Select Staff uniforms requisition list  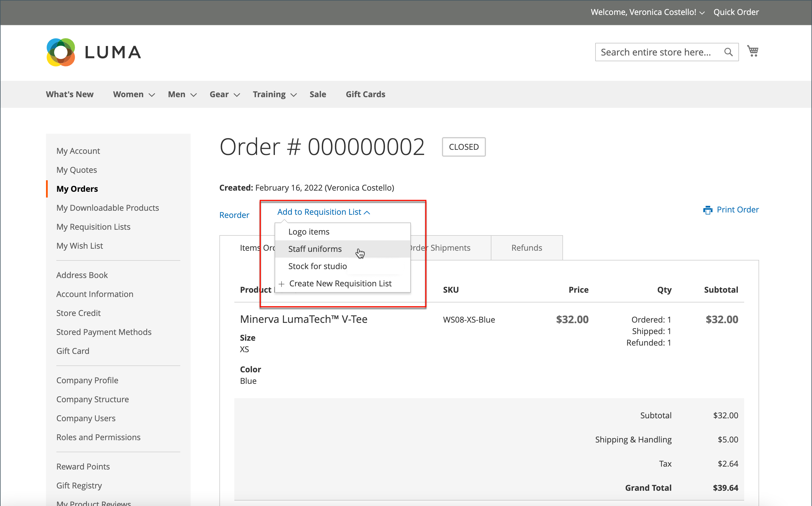pyautogui.click(x=315, y=249)
